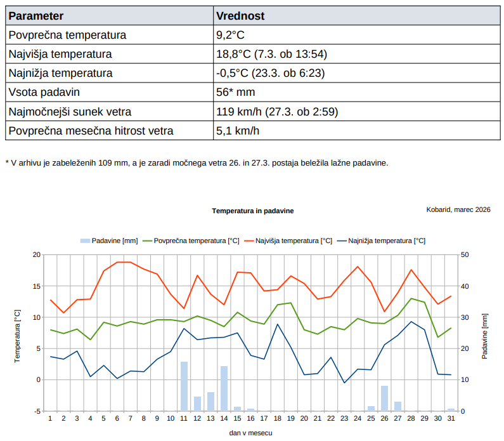
Task: Click the chart title Temperatura in padavine
Action: [253, 210]
